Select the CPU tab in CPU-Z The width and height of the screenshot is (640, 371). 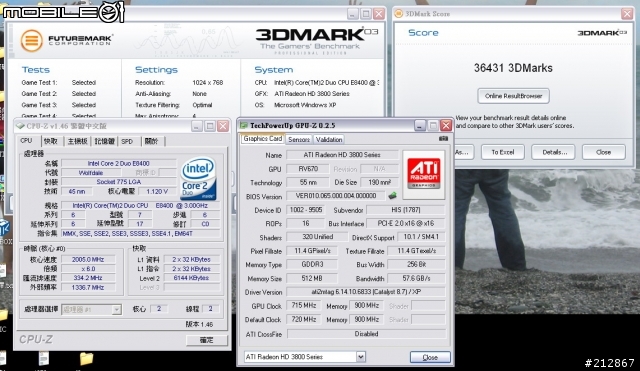26,141
